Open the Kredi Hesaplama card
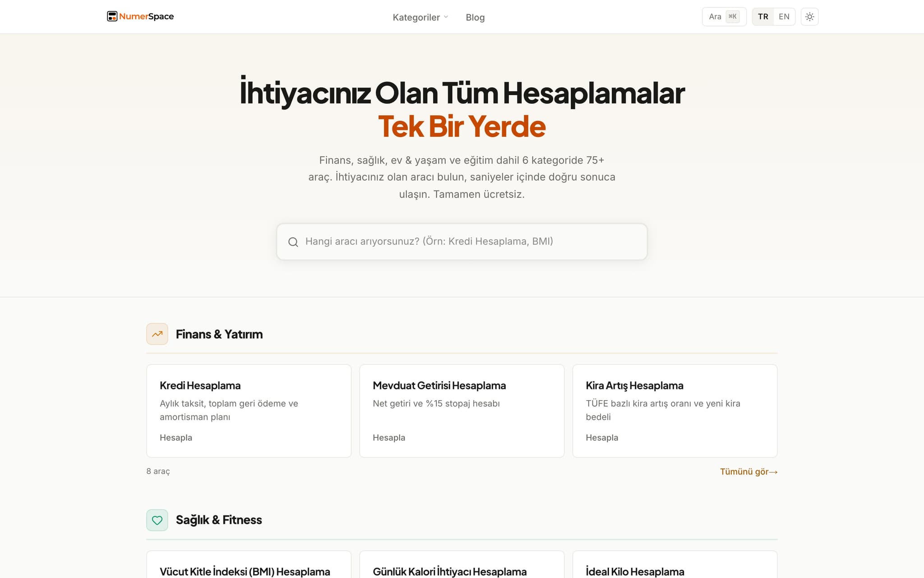Viewport: 924px width, 578px height. coord(249,411)
